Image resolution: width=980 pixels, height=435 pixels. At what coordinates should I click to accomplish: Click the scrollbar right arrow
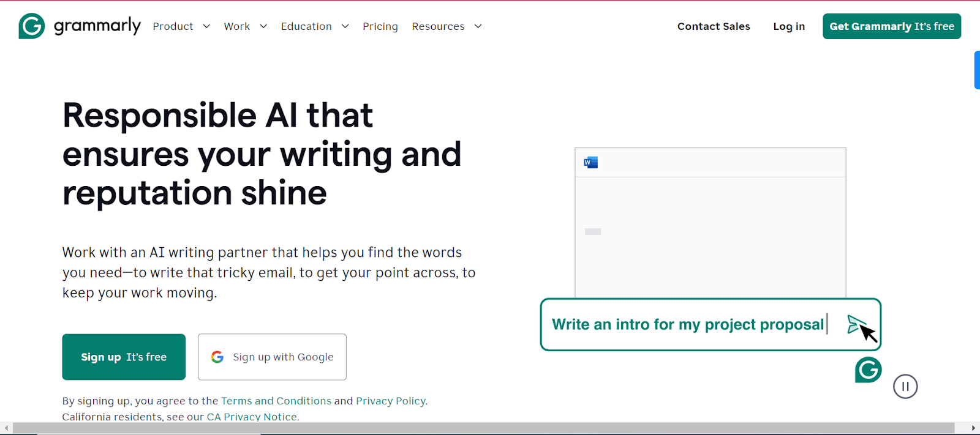click(973, 428)
